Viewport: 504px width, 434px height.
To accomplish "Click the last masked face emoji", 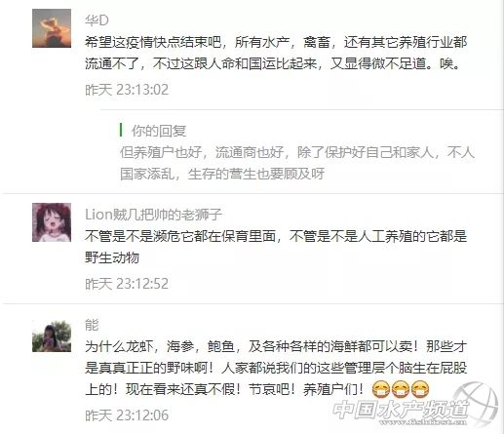I will pyautogui.click(x=420, y=389).
